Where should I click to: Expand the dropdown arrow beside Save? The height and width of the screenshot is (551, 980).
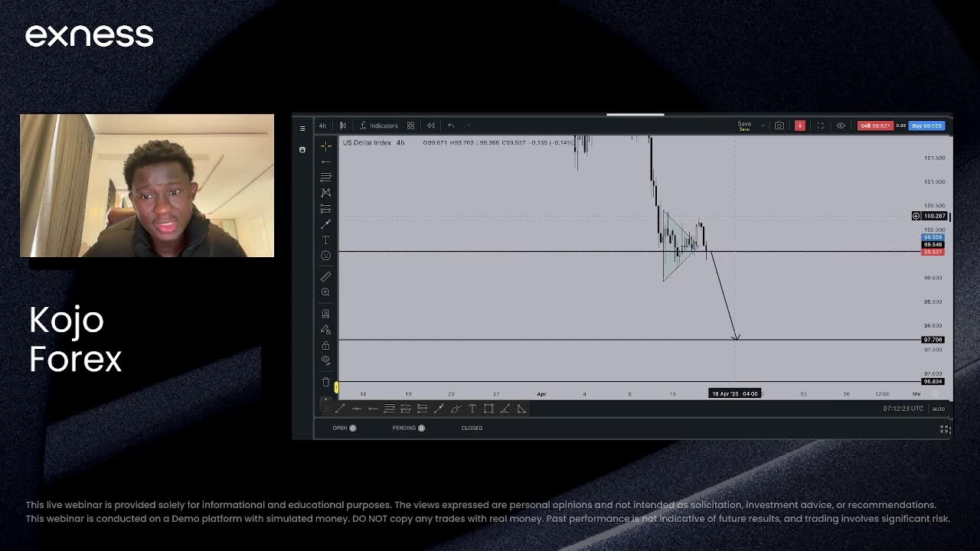pos(763,126)
